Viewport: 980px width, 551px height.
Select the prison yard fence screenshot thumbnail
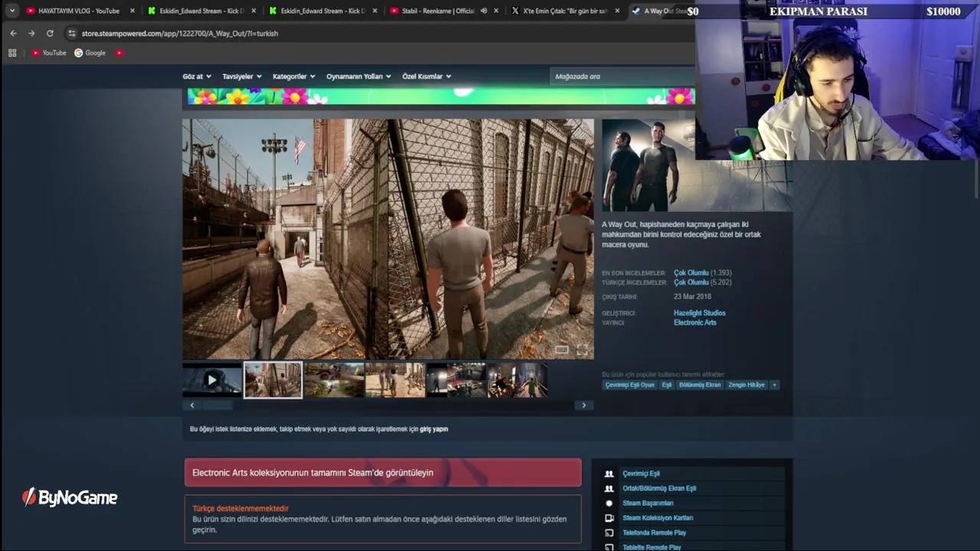tap(273, 380)
